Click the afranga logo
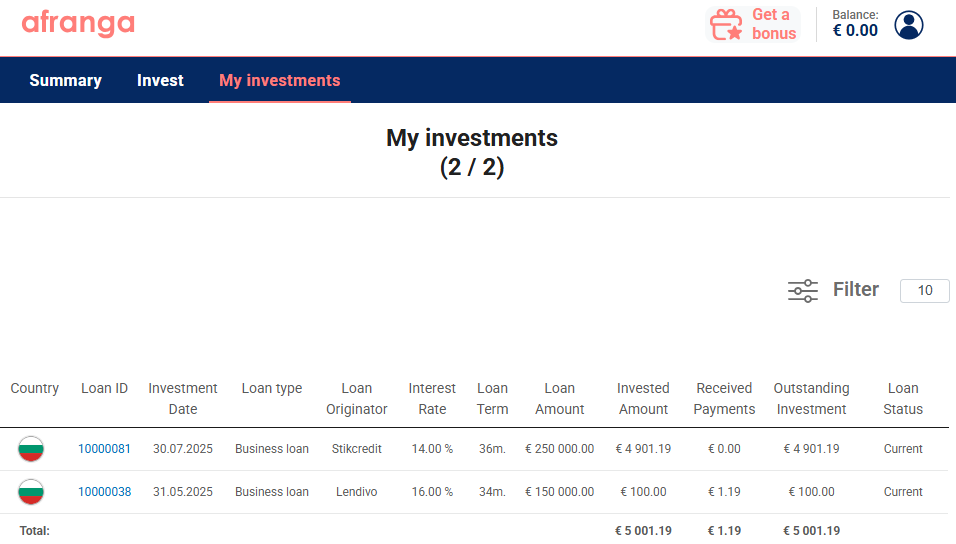 (78, 24)
